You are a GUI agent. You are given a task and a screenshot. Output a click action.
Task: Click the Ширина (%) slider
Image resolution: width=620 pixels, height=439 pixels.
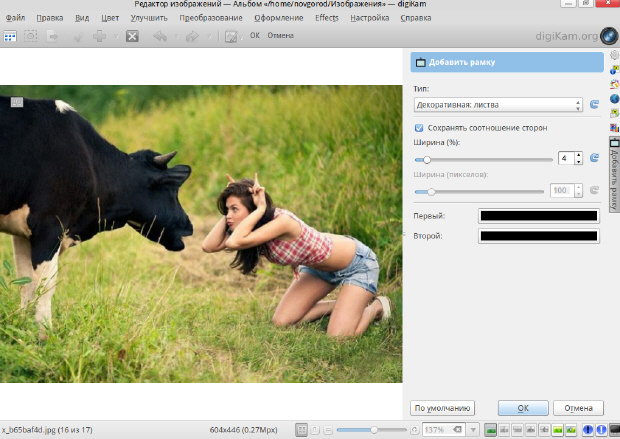(x=483, y=160)
